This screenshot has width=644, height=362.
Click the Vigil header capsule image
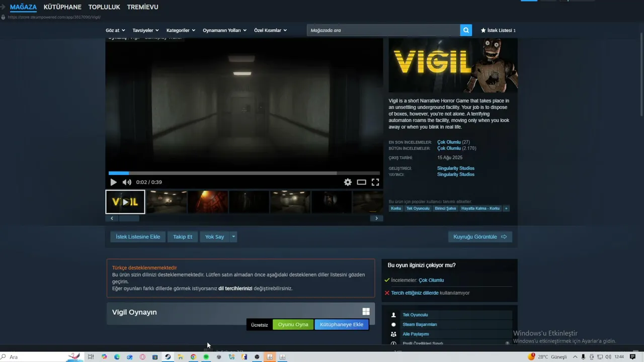[x=453, y=65]
